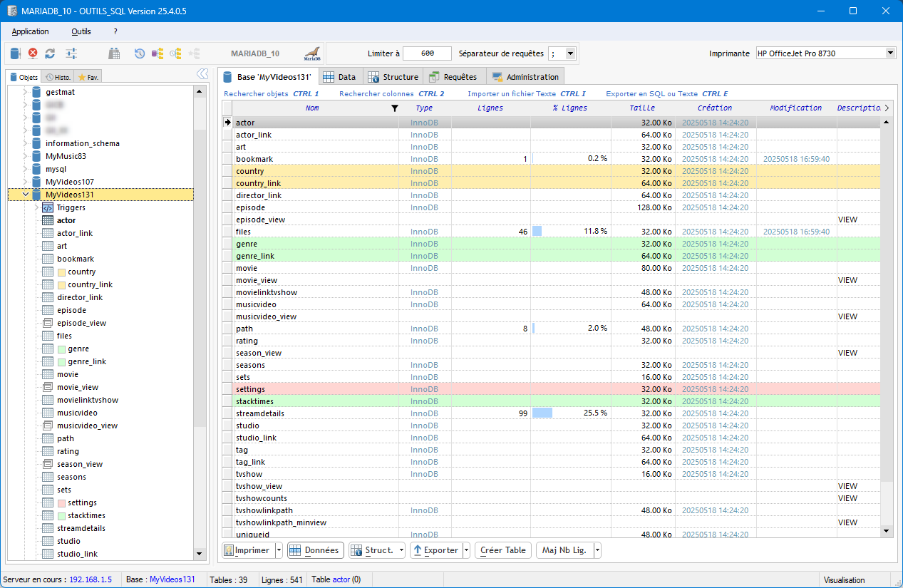Screen dimensions: 903x588
Task: Open the Fav. tab in left panel
Action: point(89,77)
